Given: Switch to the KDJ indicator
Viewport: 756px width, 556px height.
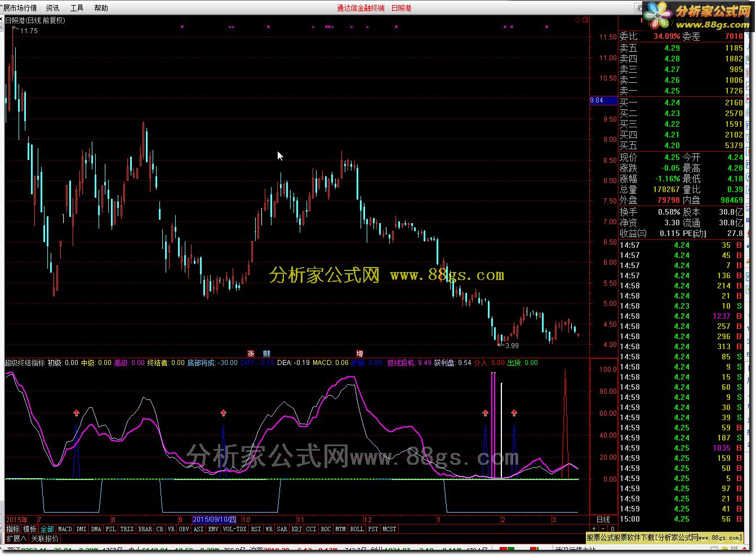Looking at the screenshot, I should coord(297,529).
